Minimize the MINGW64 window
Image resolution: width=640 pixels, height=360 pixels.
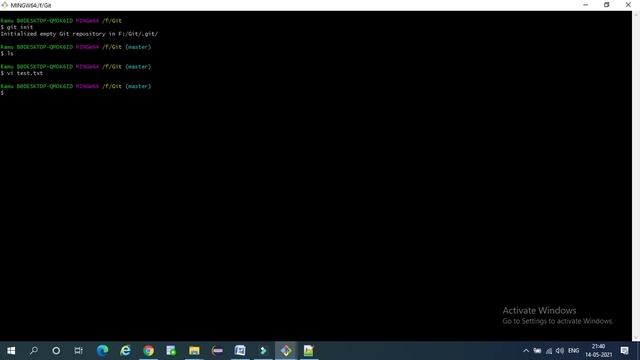click(586, 5)
